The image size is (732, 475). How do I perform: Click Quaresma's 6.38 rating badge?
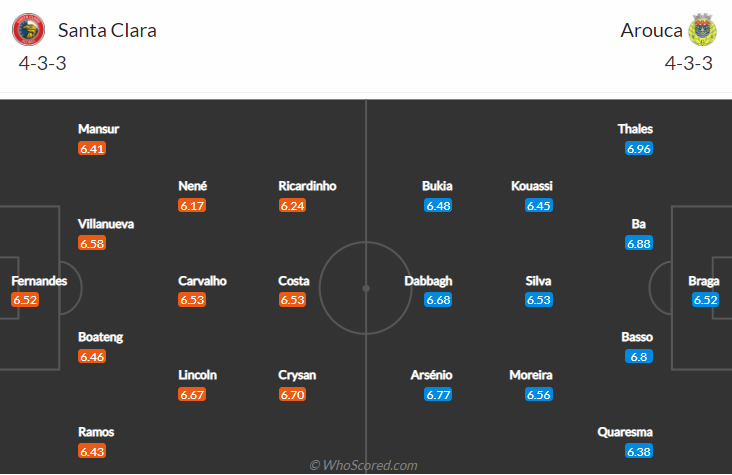pos(639,451)
